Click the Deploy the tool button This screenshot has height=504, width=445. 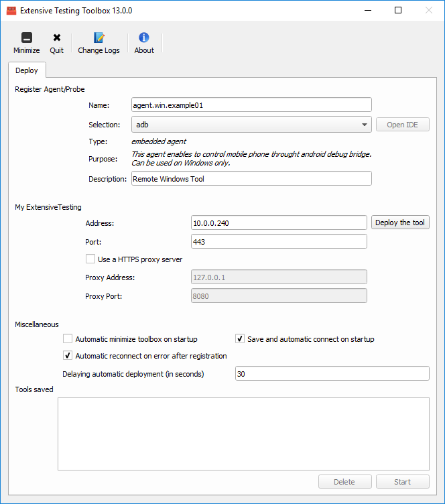400,223
